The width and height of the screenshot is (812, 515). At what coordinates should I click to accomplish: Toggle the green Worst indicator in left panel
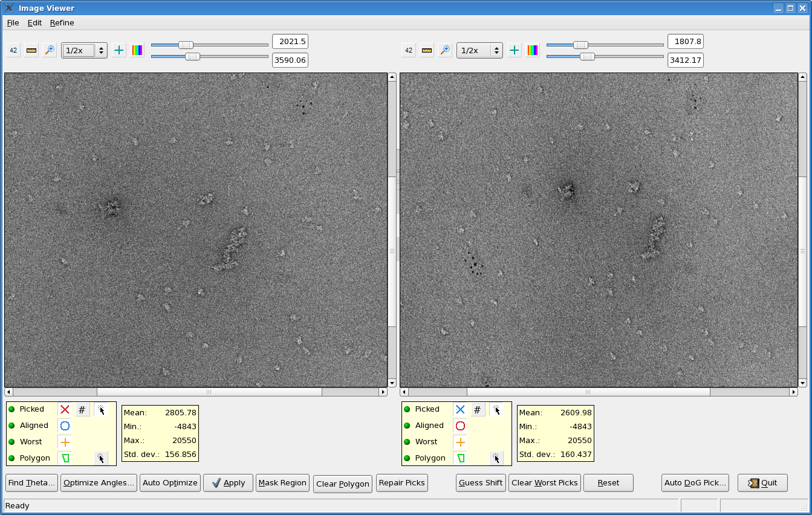[x=11, y=442]
